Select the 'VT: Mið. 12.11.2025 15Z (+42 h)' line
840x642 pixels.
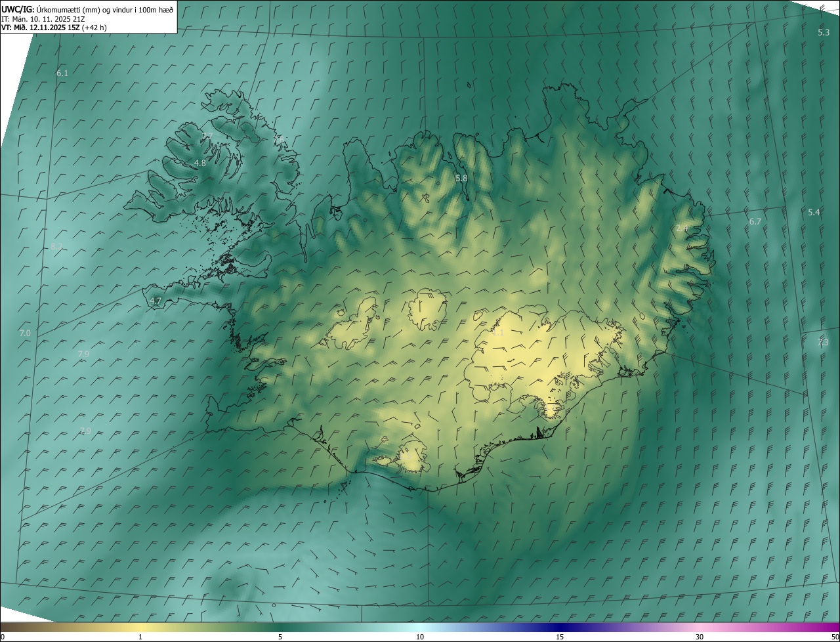pyautogui.click(x=54, y=28)
